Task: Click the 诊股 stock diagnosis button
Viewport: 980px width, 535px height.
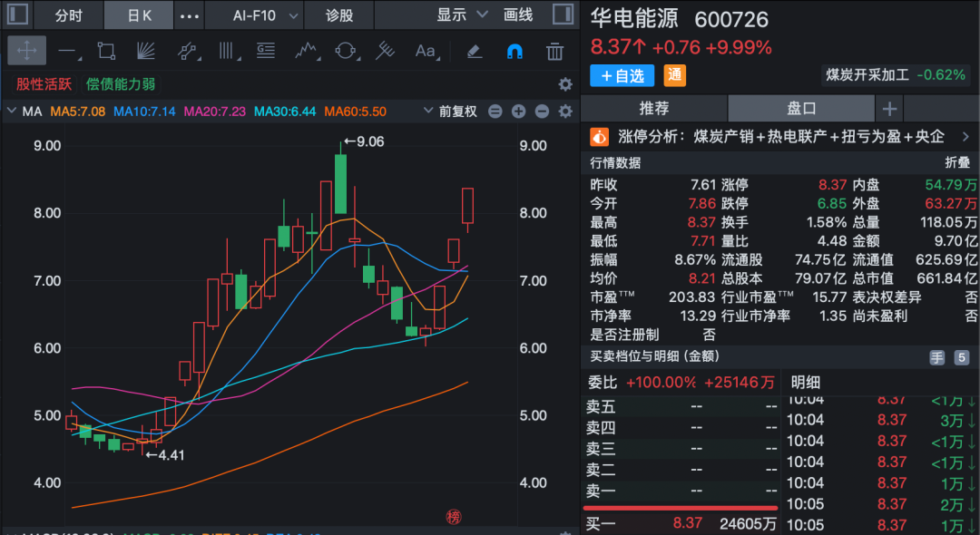Action: pyautogui.click(x=339, y=15)
